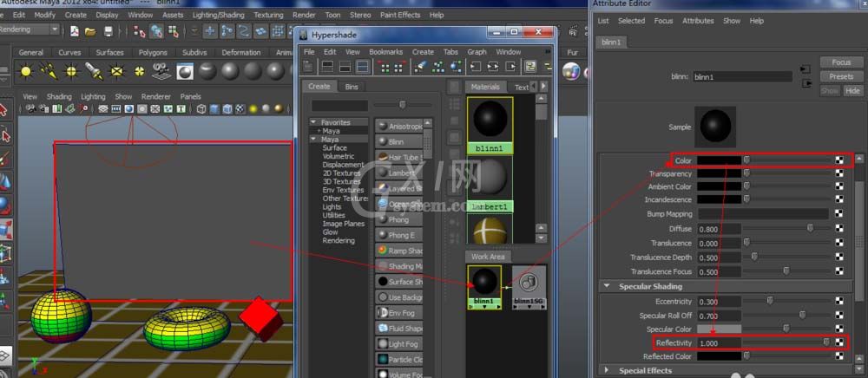Click the Rearrange Graph icon in Hypershade
The height and width of the screenshot is (378, 868).
point(438,67)
